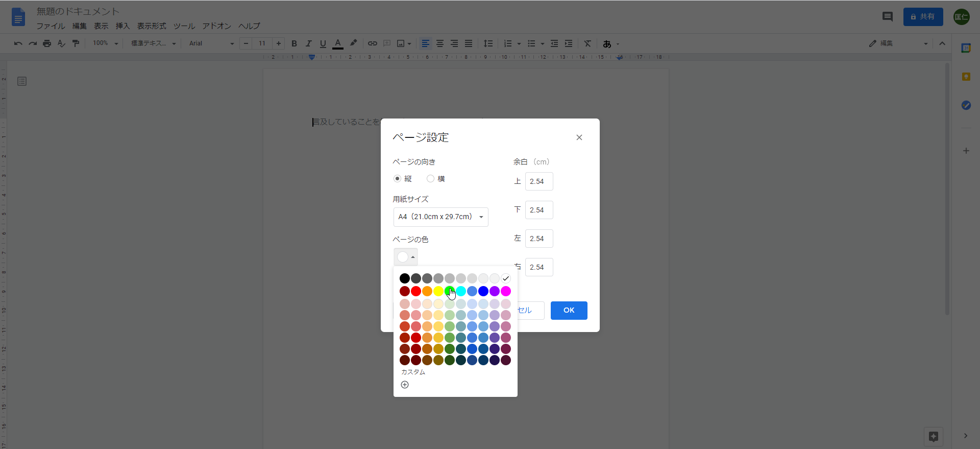Open the ファイル menu

pos(51,26)
